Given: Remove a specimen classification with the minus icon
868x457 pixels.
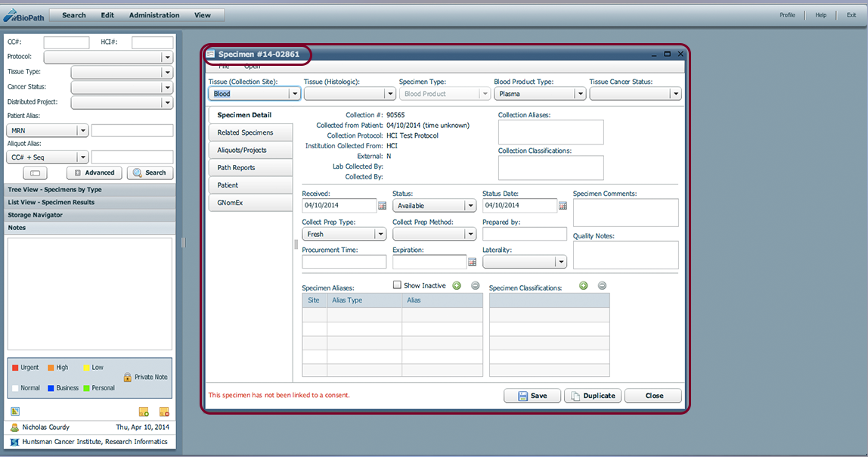Looking at the screenshot, I should (x=602, y=286).
